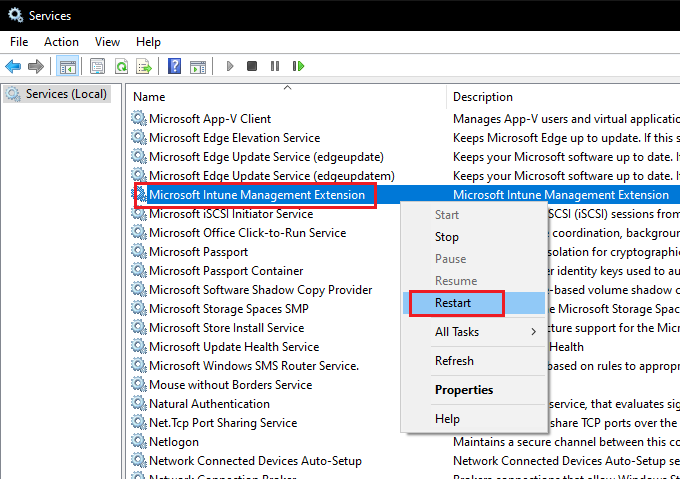
Task: Click Restart Service toolbar icon
Action: 298,66
